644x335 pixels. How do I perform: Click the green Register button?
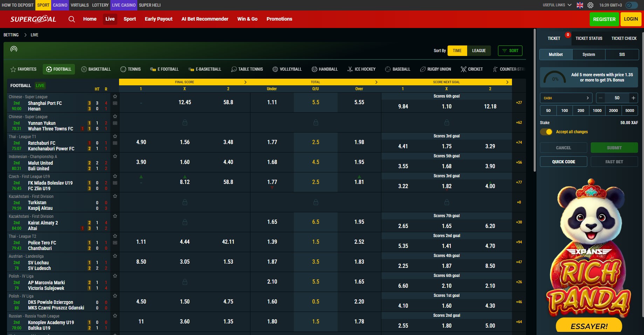tap(604, 19)
